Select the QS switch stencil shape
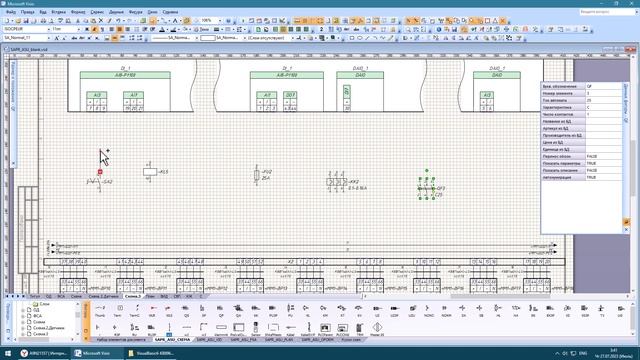The height and width of the screenshot is (360, 640). (x=187, y=310)
